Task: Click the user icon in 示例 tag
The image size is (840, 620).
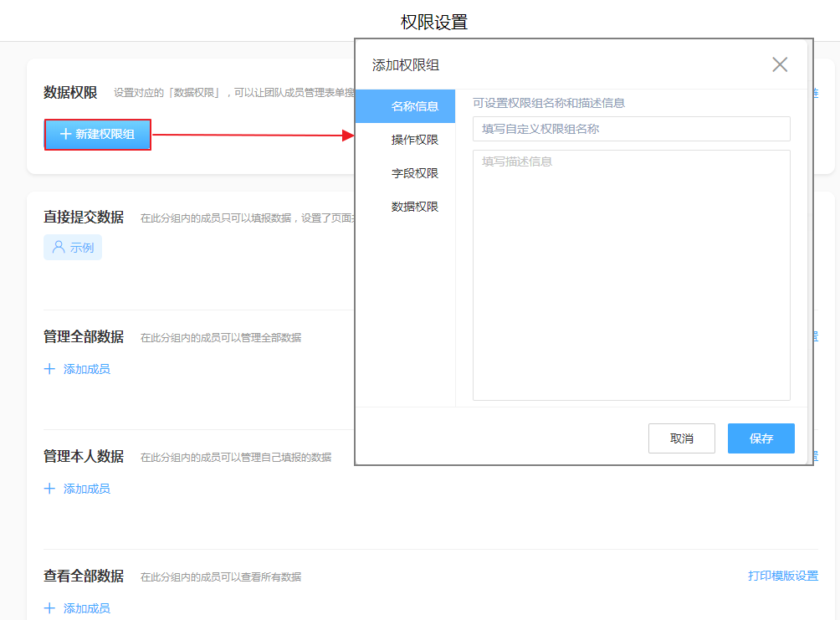Action: point(59,248)
